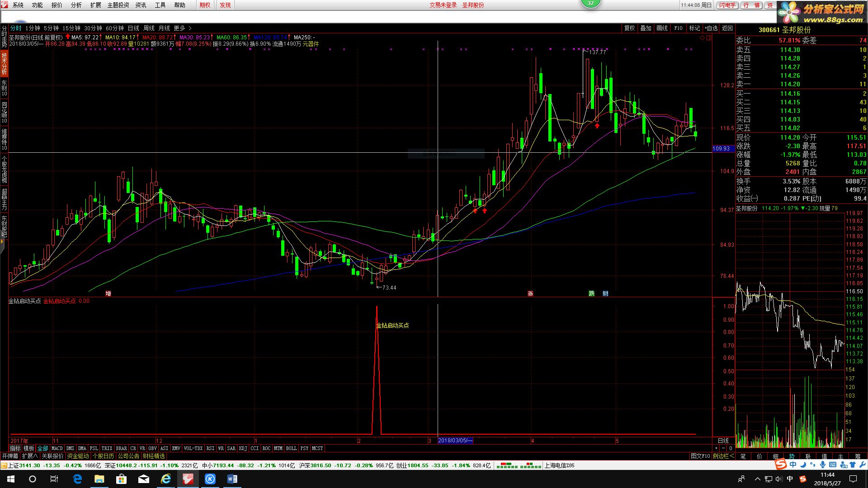This screenshot has height=488, width=868.
Task: Switch chart to 5分钟 period
Action: (51, 28)
